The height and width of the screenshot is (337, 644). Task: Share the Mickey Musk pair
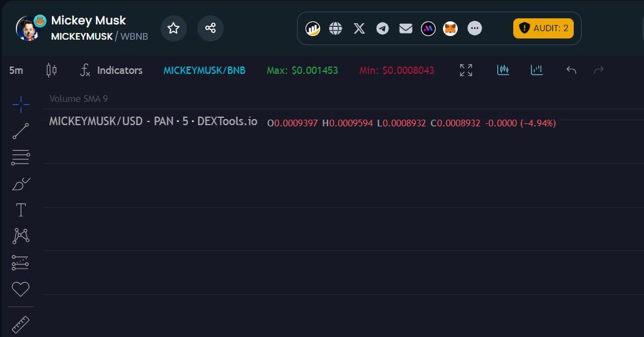[210, 28]
